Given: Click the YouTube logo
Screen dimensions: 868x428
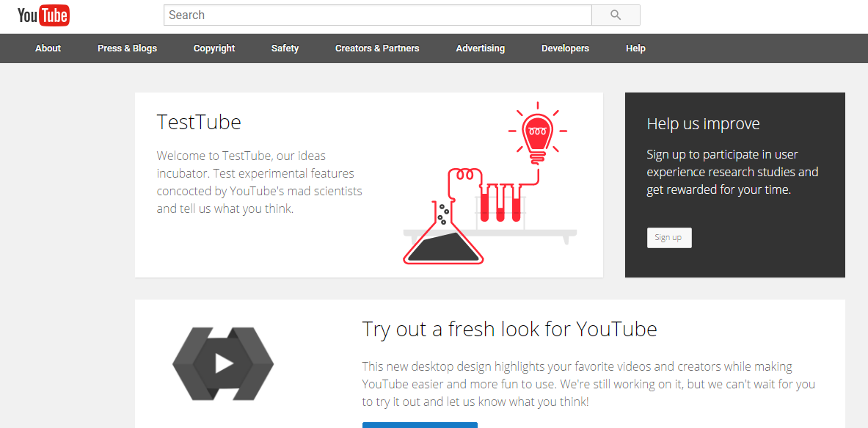Looking at the screenshot, I should [x=43, y=15].
